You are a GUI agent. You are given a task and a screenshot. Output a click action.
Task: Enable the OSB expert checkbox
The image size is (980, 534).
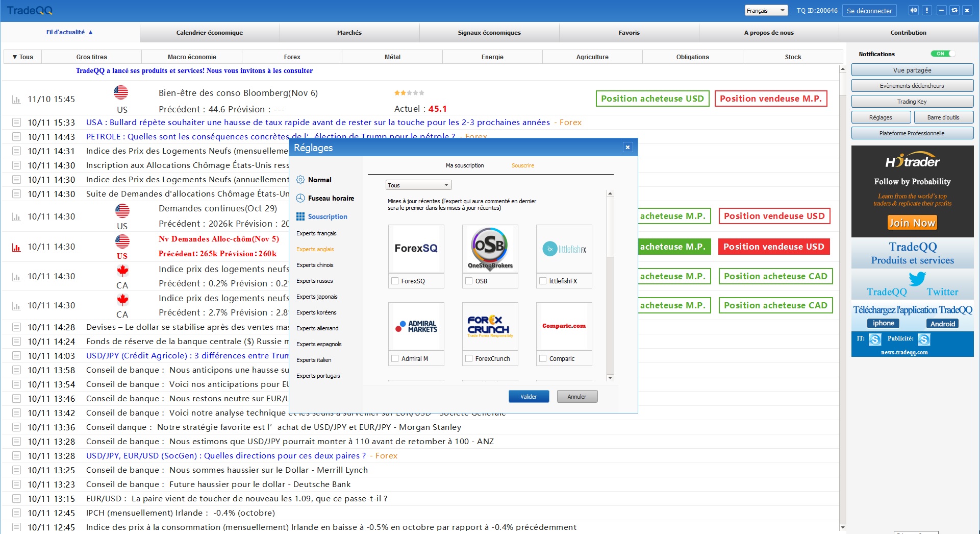pos(469,281)
